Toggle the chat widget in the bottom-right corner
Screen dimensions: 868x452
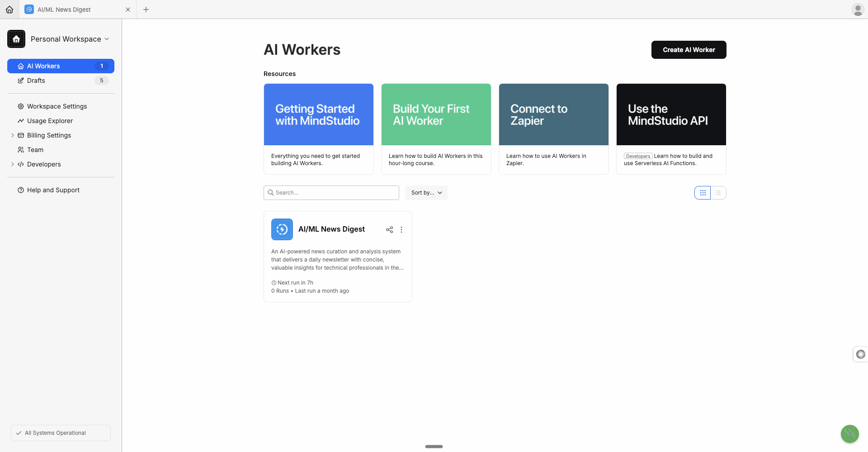coord(850,434)
